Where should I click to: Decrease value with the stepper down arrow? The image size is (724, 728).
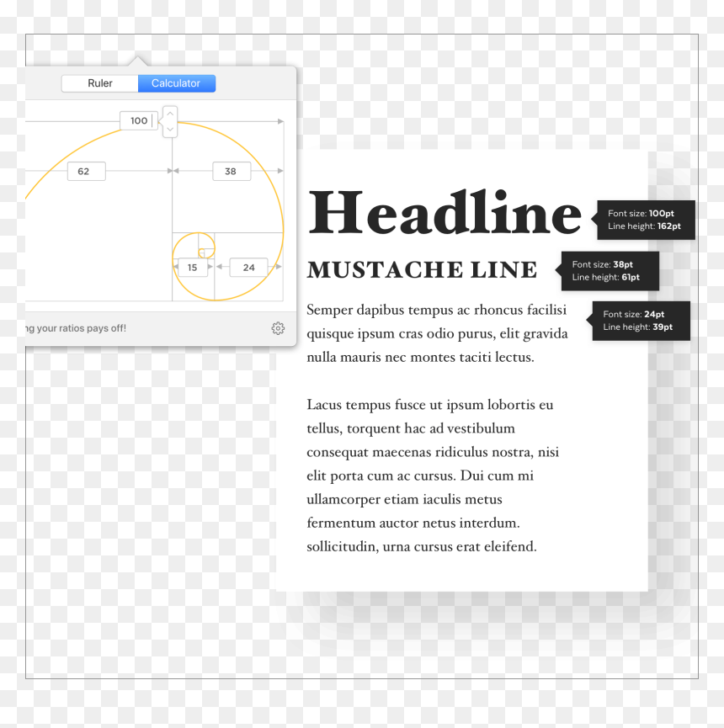(x=170, y=129)
